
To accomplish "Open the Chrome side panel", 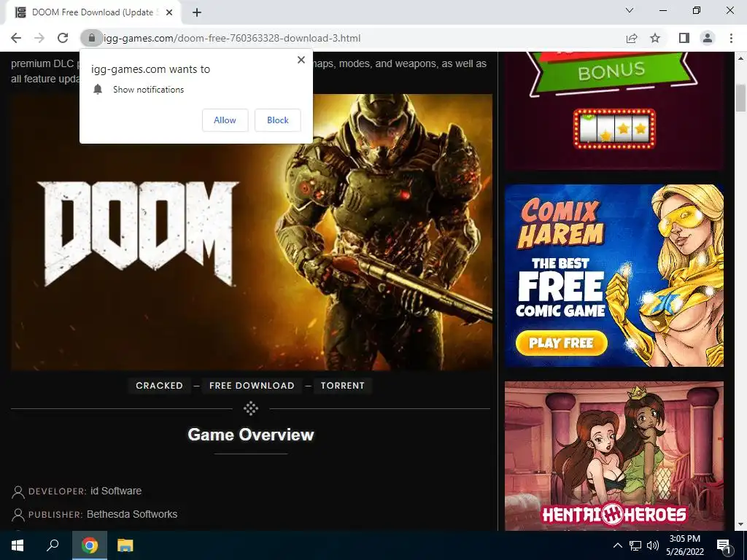I will [684, 38].
